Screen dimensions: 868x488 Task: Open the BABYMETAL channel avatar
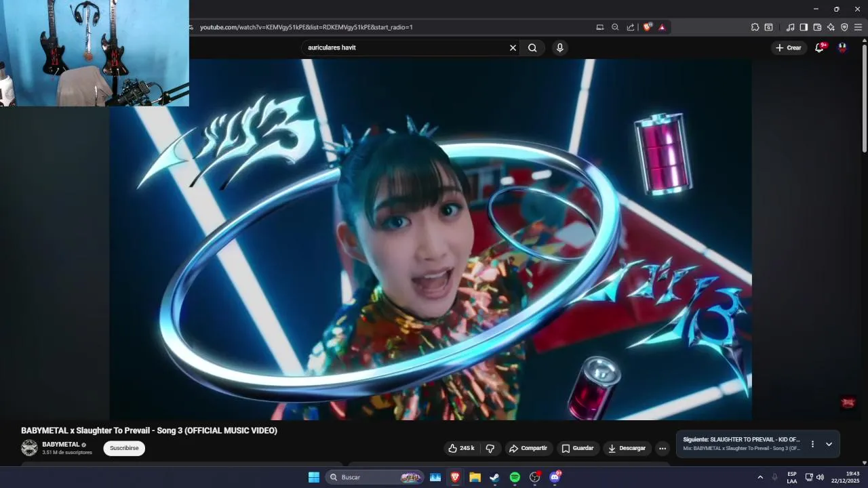tap(29, 448)
